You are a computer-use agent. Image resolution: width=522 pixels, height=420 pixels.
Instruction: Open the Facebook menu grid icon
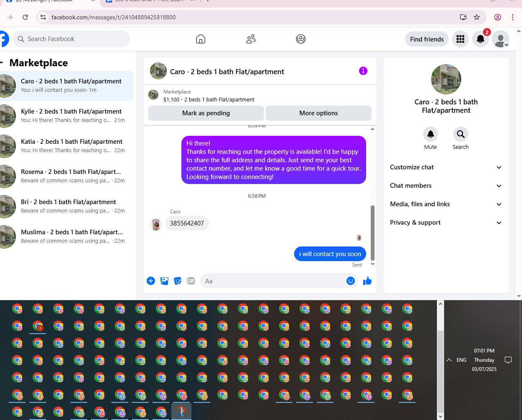pyautogui.click(x=460, y=39)
